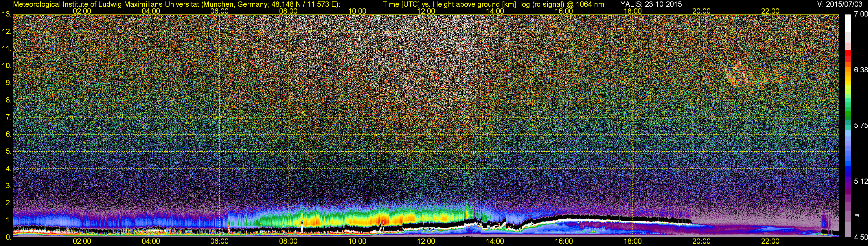Click the 5.75 colorbar scale value
The height and width of the screenshot is (246, 868).
tap(860, 125)
